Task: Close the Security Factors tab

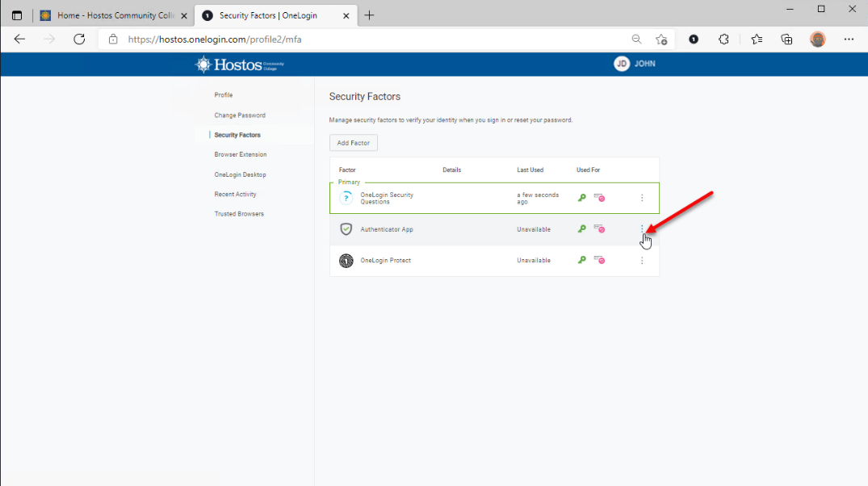Action: coord(346,15)
